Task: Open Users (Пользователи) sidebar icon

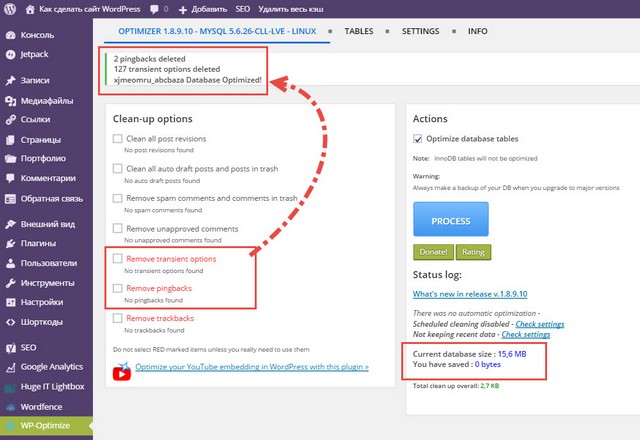Action: pyautogui.click(x=10, y=263)
